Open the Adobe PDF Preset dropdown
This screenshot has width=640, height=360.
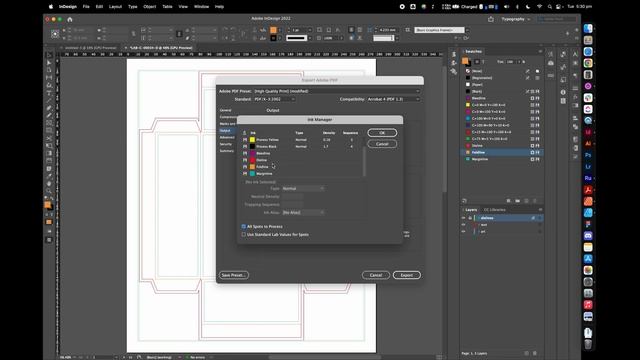coord(337,91)
